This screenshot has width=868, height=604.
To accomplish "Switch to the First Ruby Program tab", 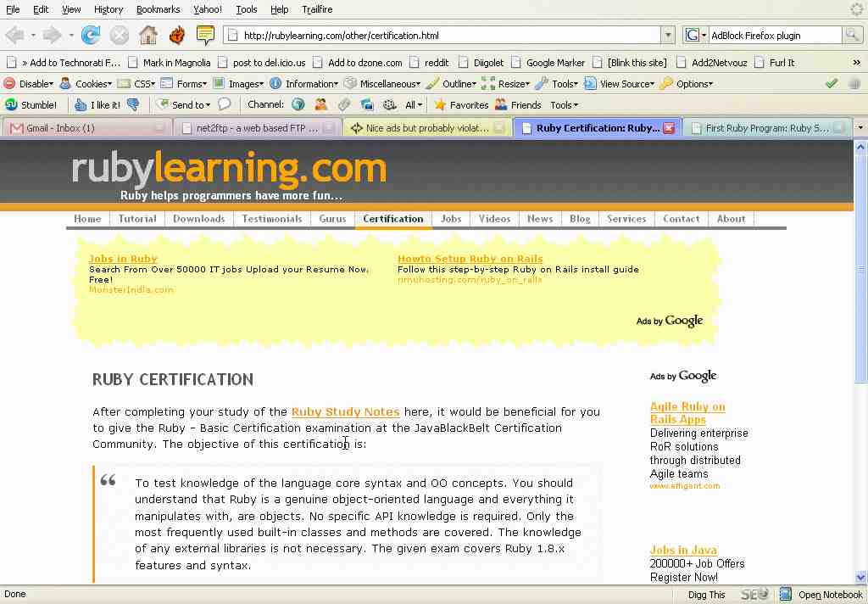I will (x=767, y=128).
